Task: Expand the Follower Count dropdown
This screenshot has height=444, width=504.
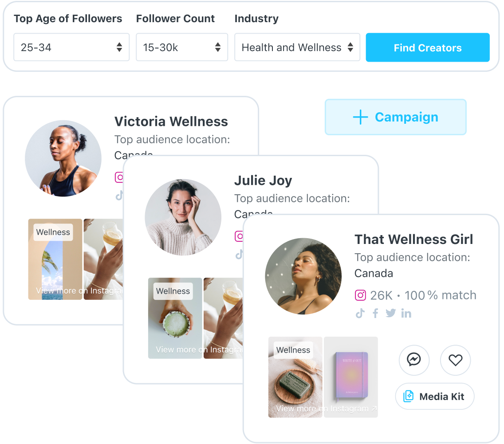Action: (x=182, y=47)
